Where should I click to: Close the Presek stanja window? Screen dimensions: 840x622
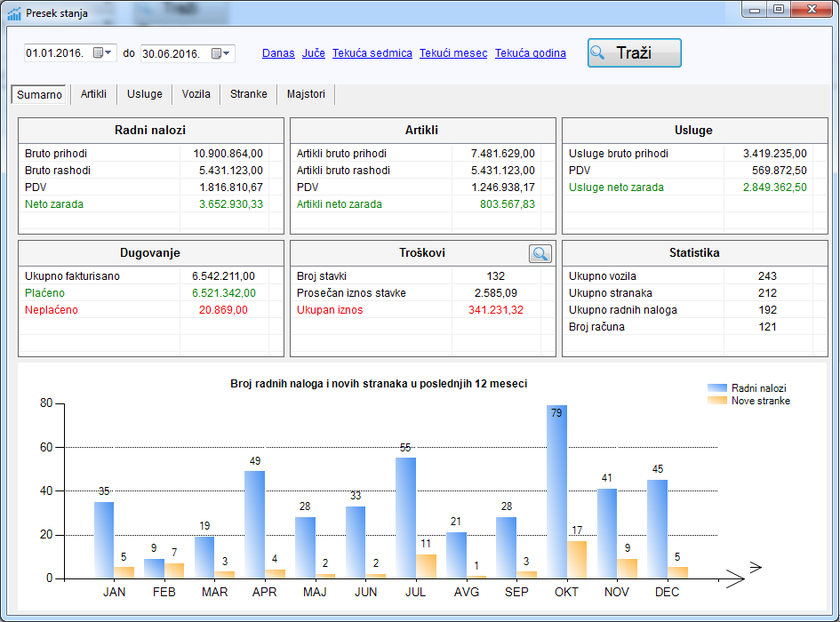coord(812,10)
